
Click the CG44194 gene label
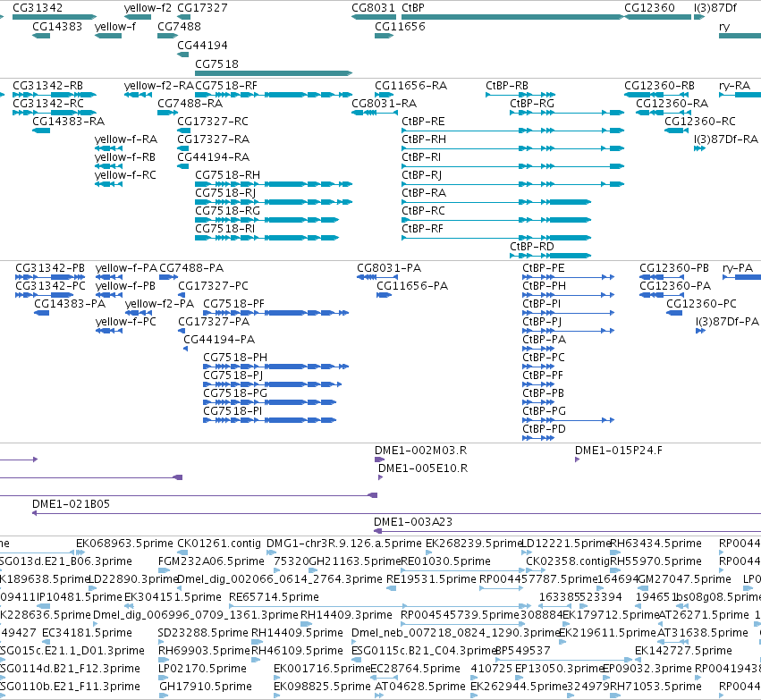202,45
